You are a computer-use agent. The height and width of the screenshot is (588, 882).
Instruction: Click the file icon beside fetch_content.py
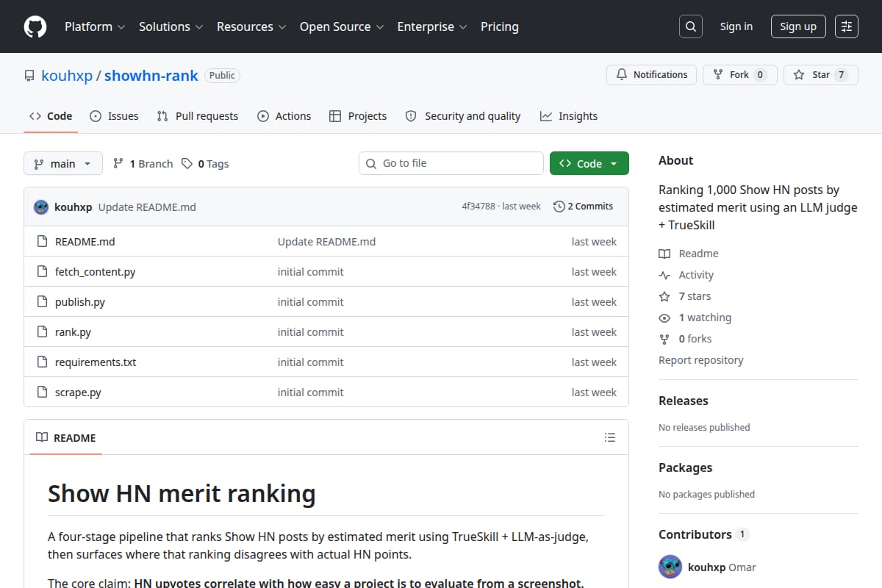tap(42, 272)
